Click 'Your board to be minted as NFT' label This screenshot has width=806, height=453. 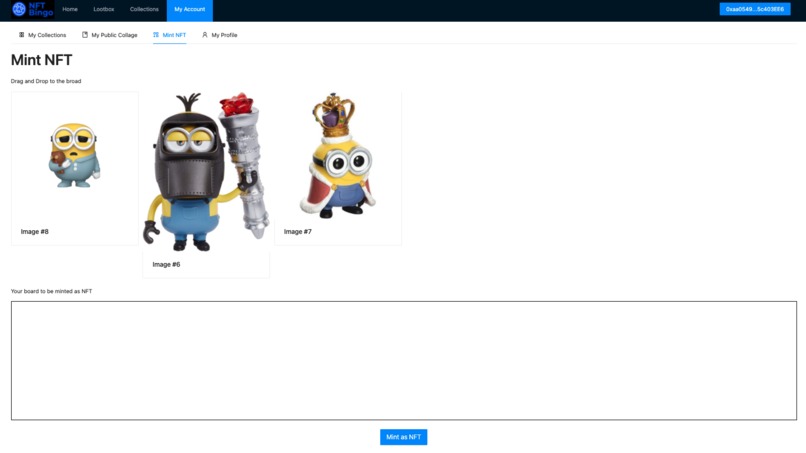51,291
